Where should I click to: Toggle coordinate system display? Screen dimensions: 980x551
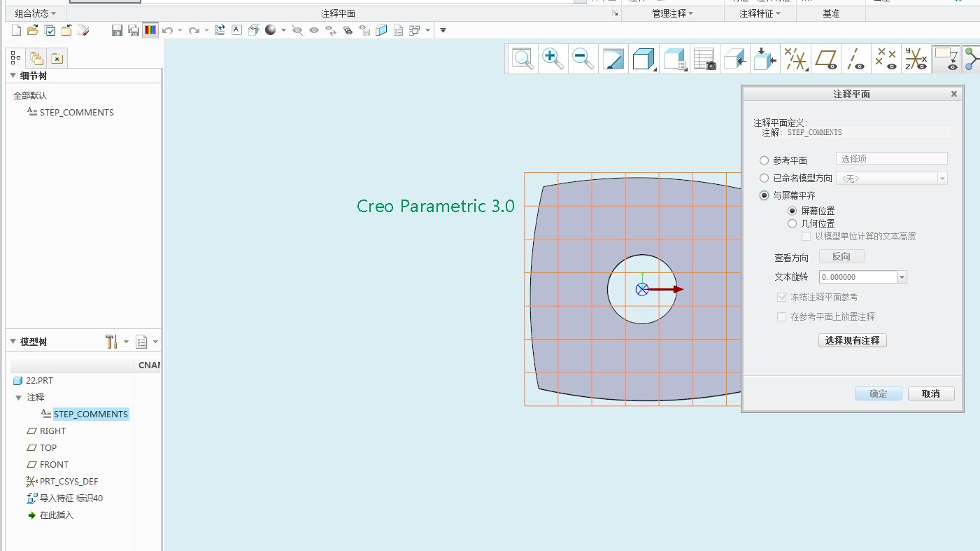coord(916,59)
